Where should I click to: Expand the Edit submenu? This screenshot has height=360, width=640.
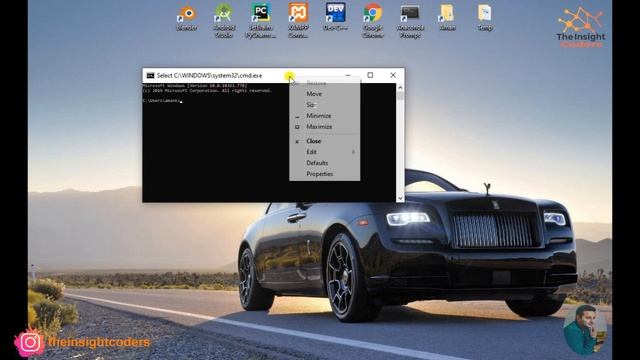coord(324,152)
